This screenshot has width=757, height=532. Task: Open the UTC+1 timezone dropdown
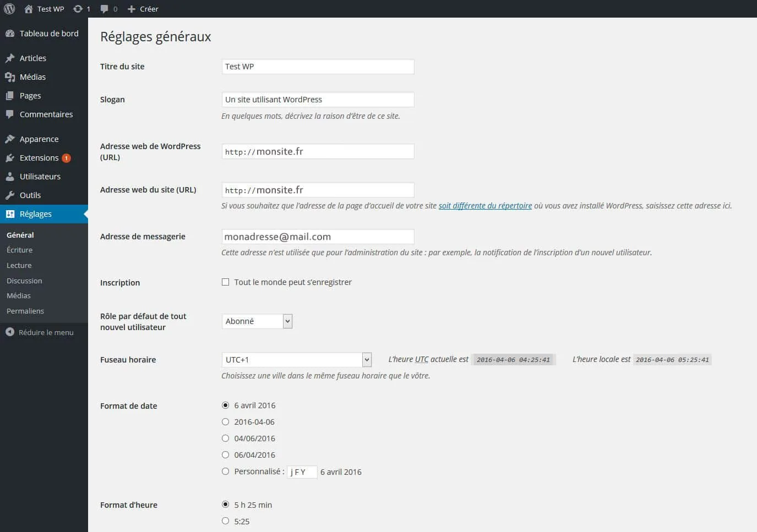(x=297, y=360)
